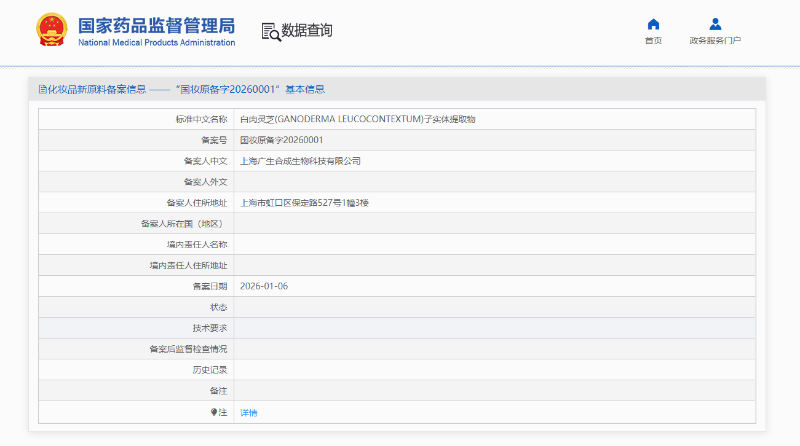Click the 数据查询 heading text
The image size is (800, 446).
(307, 31)
